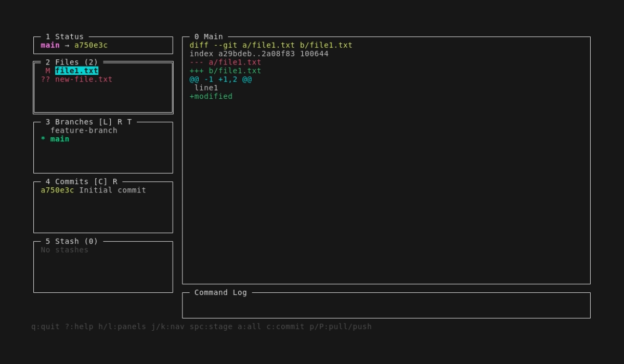Click the diff hunk header @@ -1 +1,2 @@
The height and width of the screenshot is (364, 624).
(x=220, y=80)
